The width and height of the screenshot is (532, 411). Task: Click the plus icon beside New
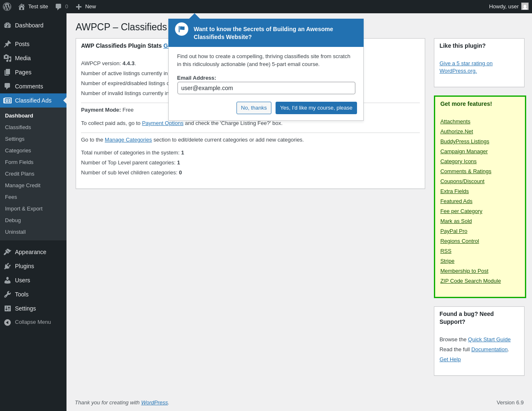(79, 7)
